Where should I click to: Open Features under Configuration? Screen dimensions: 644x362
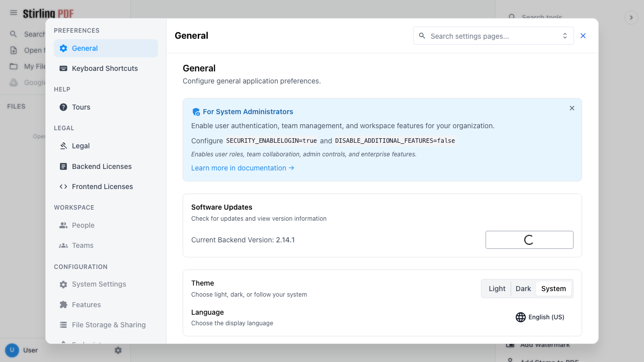(106, 305)
